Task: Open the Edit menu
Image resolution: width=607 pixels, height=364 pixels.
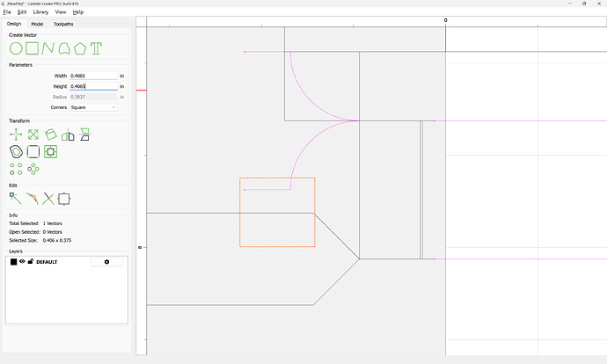Action: click(22, 12)
